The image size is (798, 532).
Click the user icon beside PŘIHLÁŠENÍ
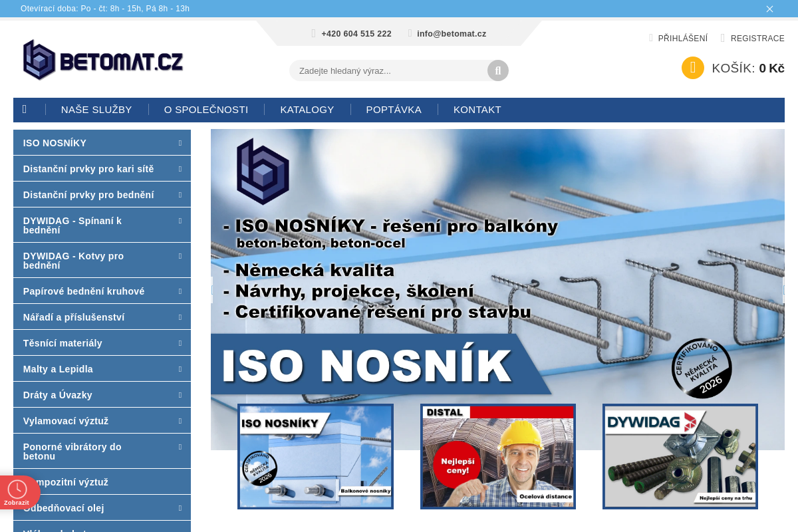[651, 39]
